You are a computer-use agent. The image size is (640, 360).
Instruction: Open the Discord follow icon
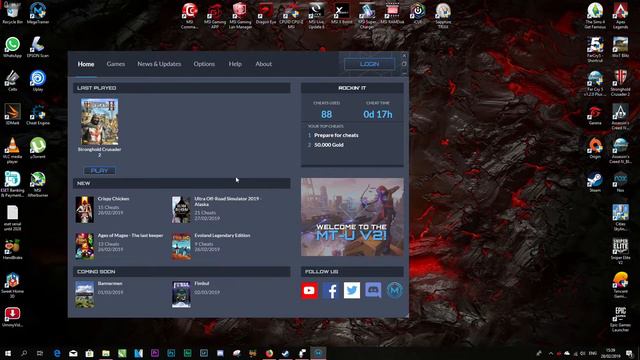(373, 290)
